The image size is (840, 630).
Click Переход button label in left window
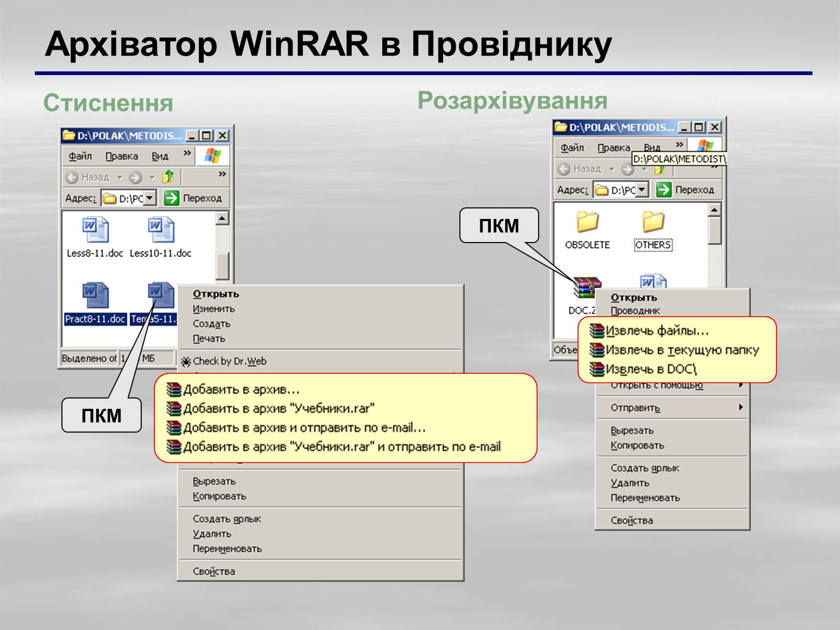pos(202,198)
